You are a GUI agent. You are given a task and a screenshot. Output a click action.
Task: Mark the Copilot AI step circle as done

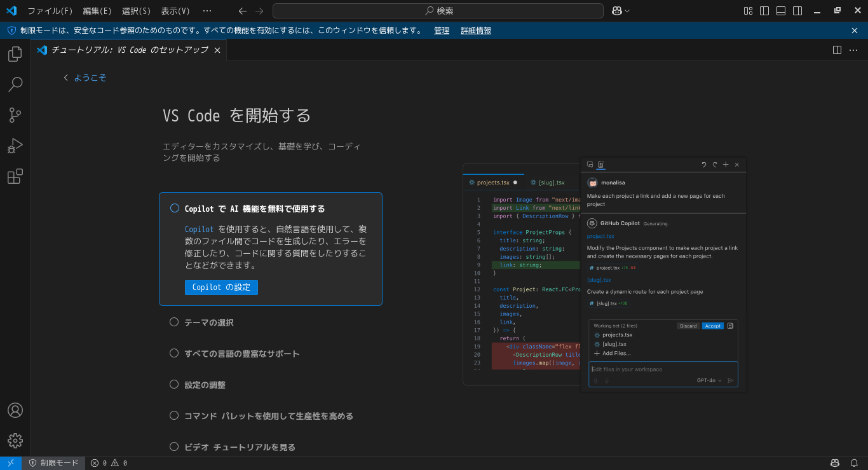[x=175, y=208]
